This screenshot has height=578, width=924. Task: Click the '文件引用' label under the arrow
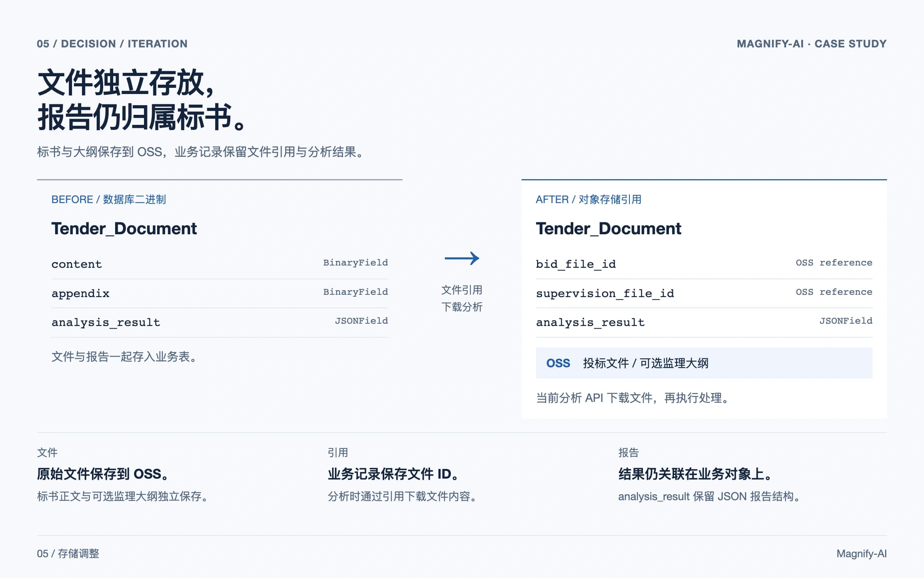coord(462,290)
